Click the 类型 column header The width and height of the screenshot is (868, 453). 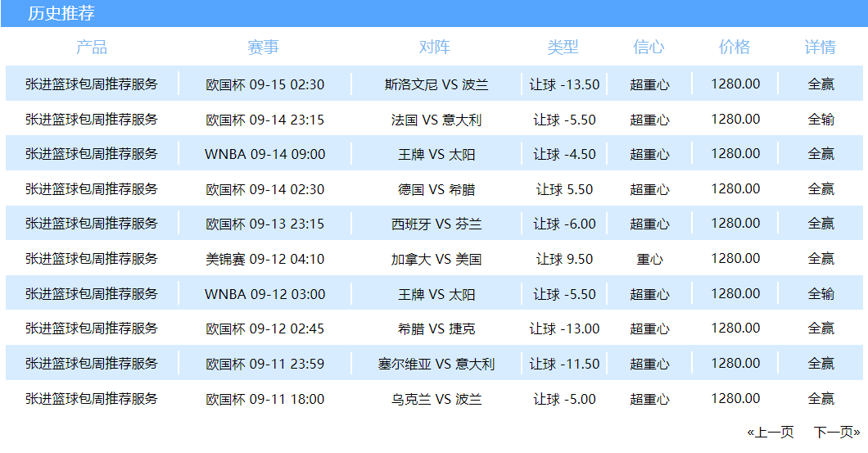pyautogui.click(x=563, y=48)
